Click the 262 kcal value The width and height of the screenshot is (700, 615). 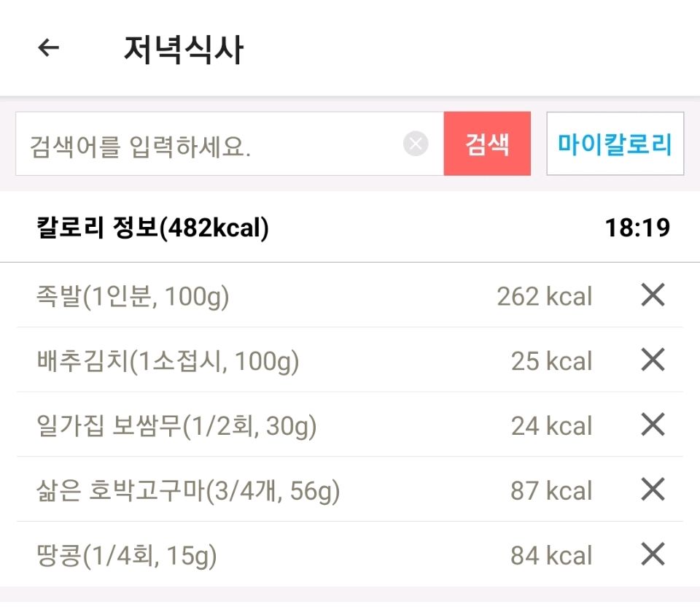(x=544, y=297)
